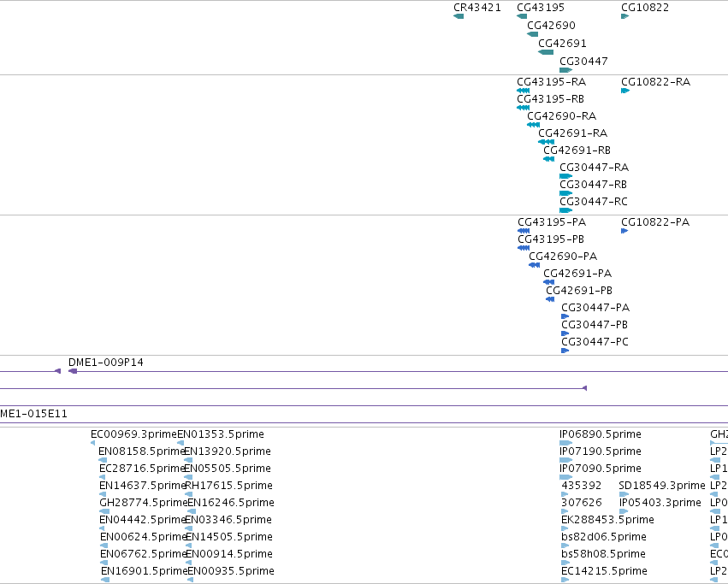Click the CG30447-RB transcript glyph

(566, 193)
